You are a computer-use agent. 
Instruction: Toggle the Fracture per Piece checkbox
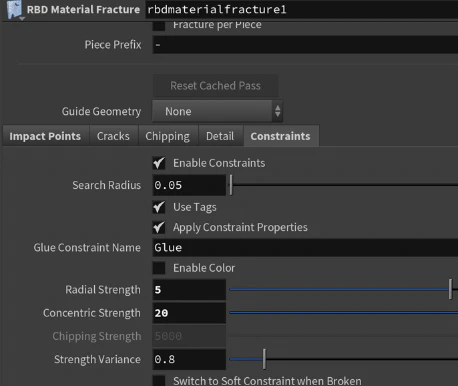(x=159, y=25)
